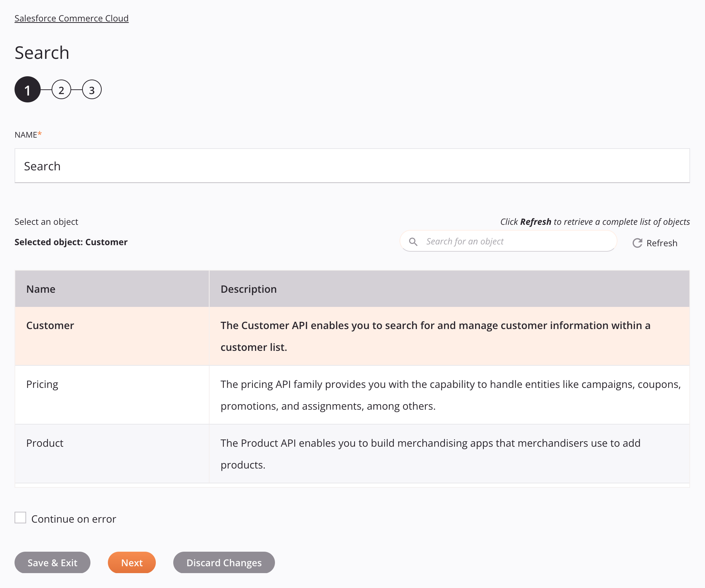Click step 1 circle in progress indicator
Screen dimensions: 705x588
coord(27,90)
